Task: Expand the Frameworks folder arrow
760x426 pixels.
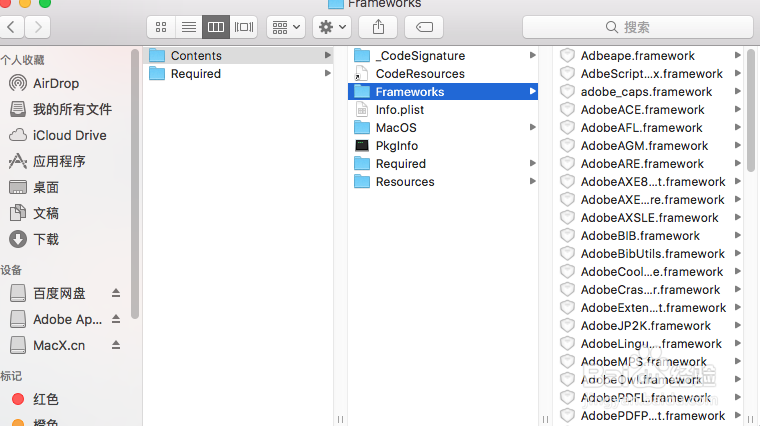Action: click(533, 91)
